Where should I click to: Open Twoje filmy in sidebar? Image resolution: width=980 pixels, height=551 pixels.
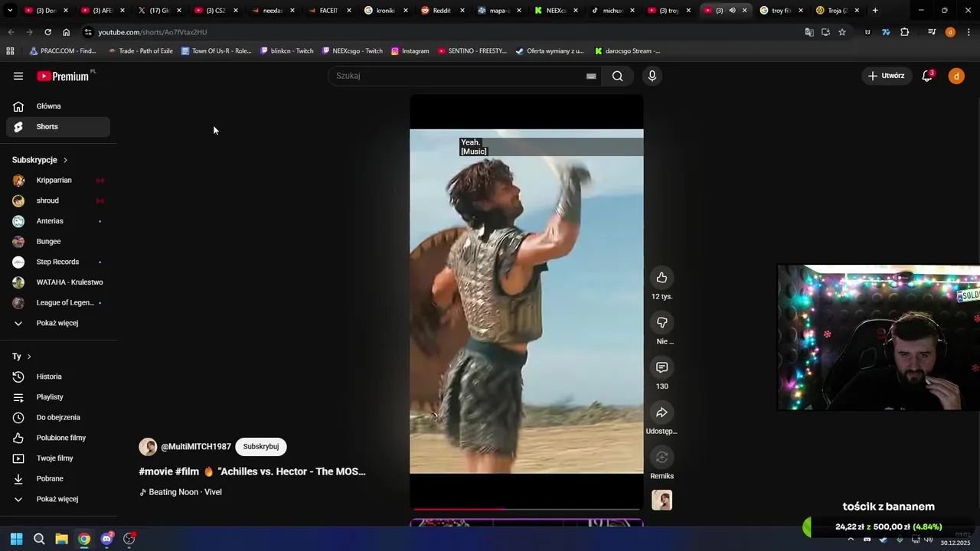pos(58,458)
